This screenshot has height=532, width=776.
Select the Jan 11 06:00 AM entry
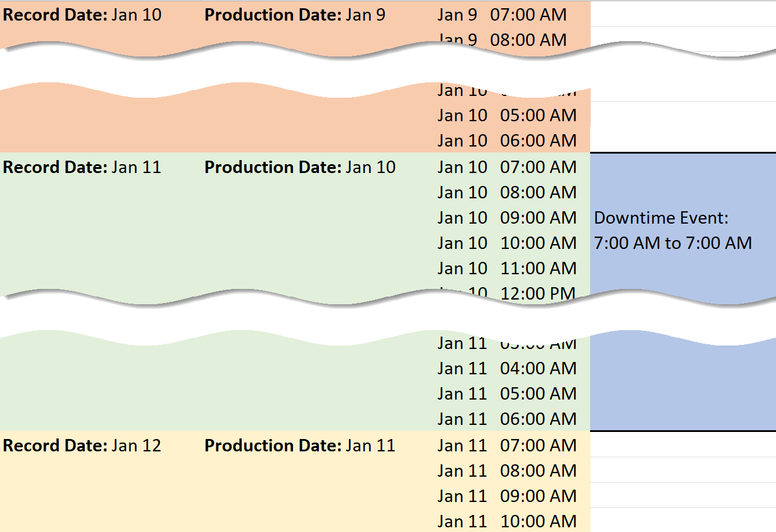507,419
